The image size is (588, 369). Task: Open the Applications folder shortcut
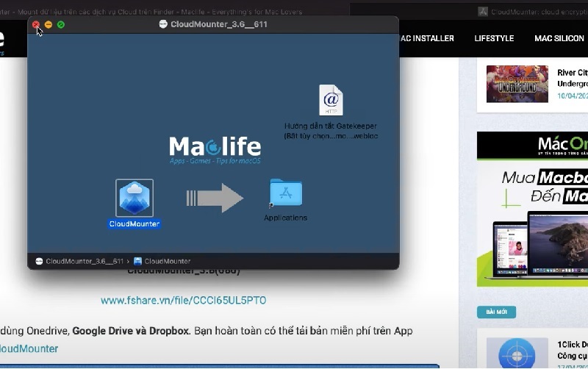tap(286, 193)
